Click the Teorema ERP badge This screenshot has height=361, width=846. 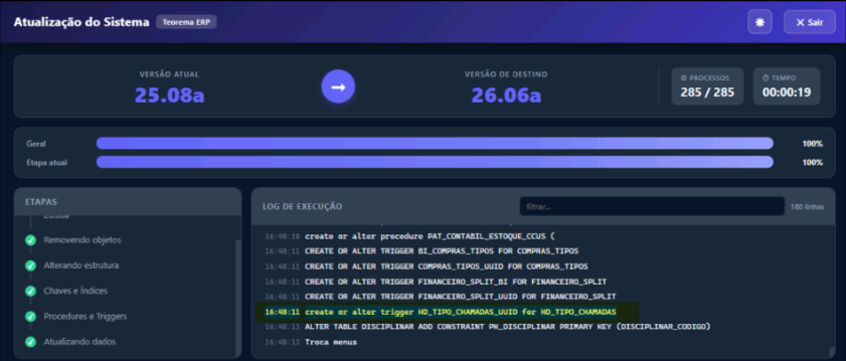(186, 22)
